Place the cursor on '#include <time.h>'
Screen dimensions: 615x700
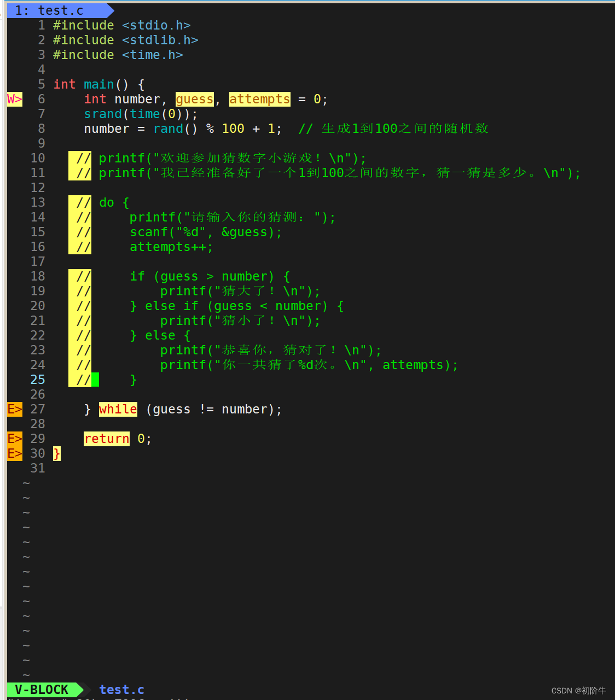pos(118,55)
